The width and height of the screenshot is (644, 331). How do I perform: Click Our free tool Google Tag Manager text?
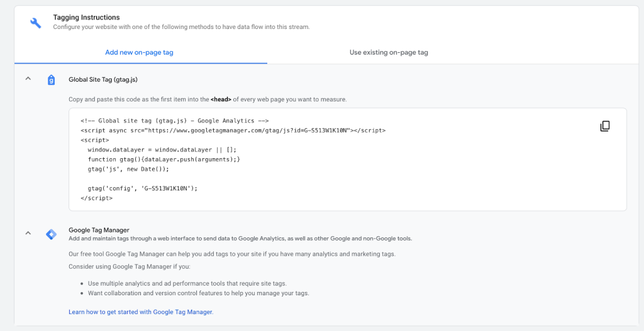coord(232,254)
